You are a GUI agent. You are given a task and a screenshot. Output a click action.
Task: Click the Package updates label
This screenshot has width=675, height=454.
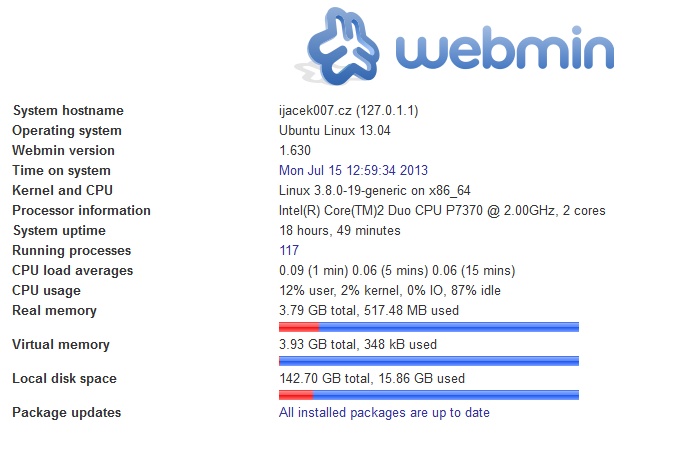pos(66,413)
